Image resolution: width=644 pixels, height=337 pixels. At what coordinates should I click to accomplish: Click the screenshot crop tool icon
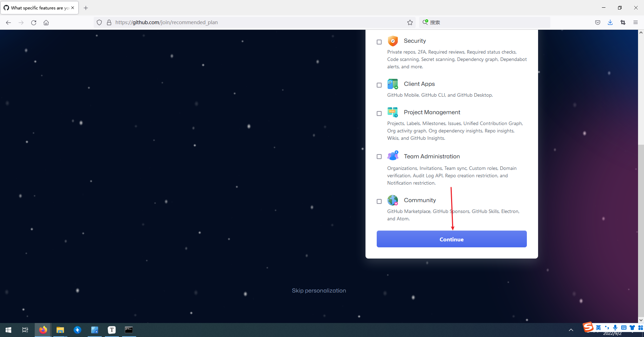[623, 22]
